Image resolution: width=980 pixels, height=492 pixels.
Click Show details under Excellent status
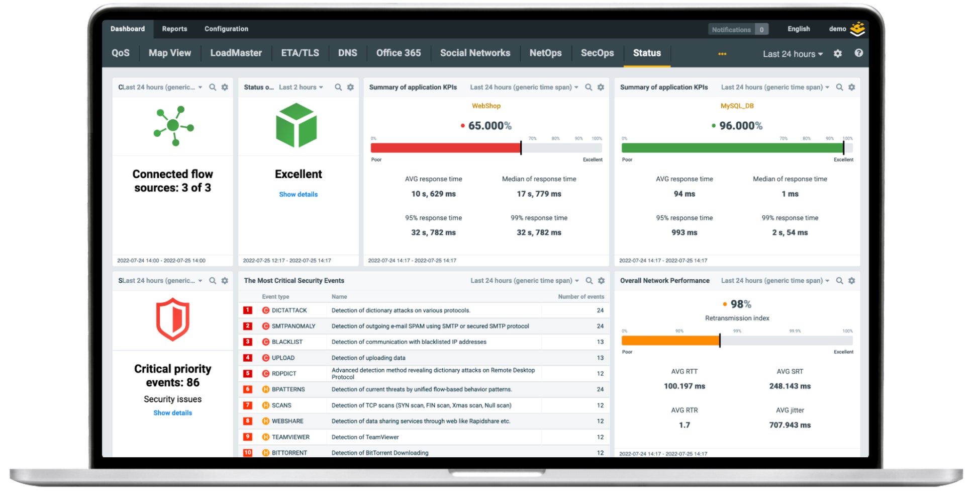pos(298,195)
